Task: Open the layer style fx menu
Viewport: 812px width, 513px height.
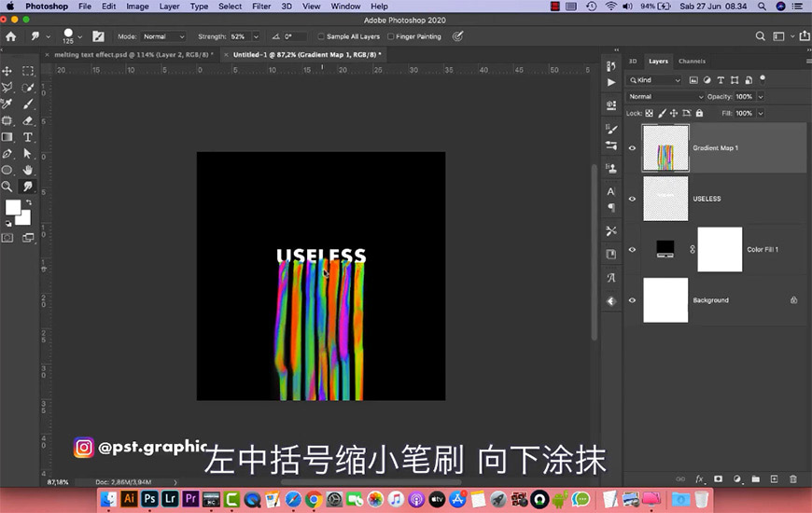Action: coord(700,478)
